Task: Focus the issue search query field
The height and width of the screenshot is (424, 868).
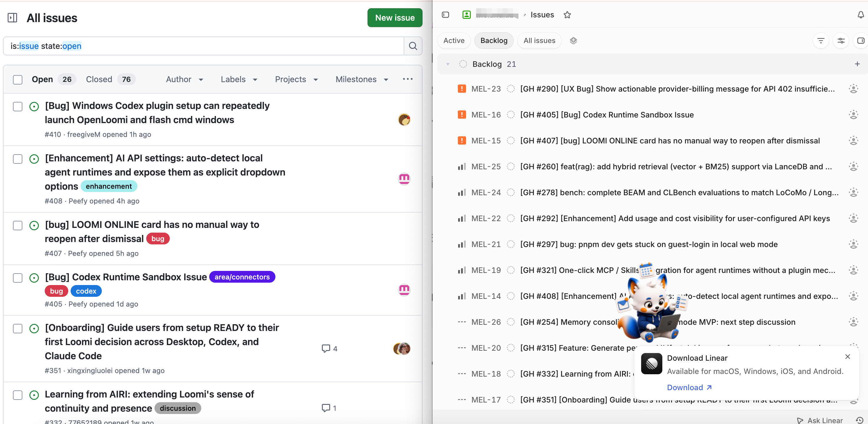Action: tap(203, 46)
